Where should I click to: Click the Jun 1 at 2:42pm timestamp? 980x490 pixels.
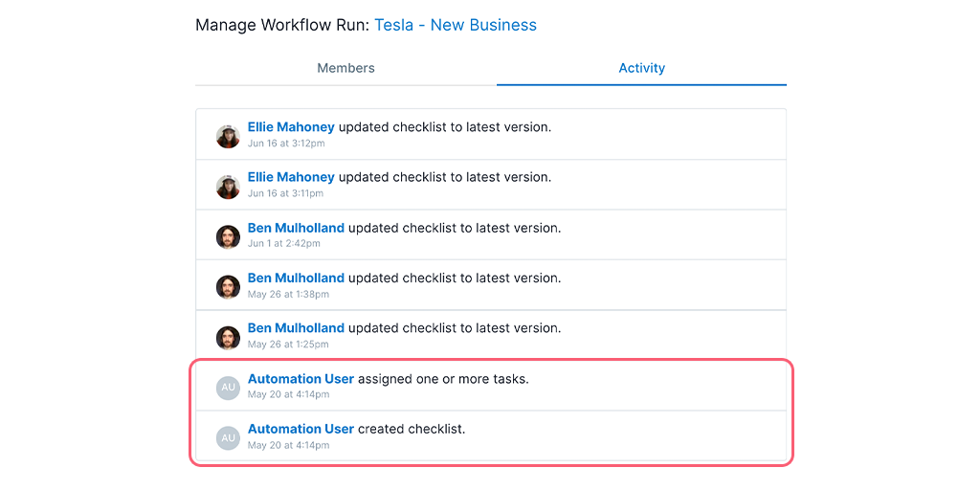click(284, 243)
